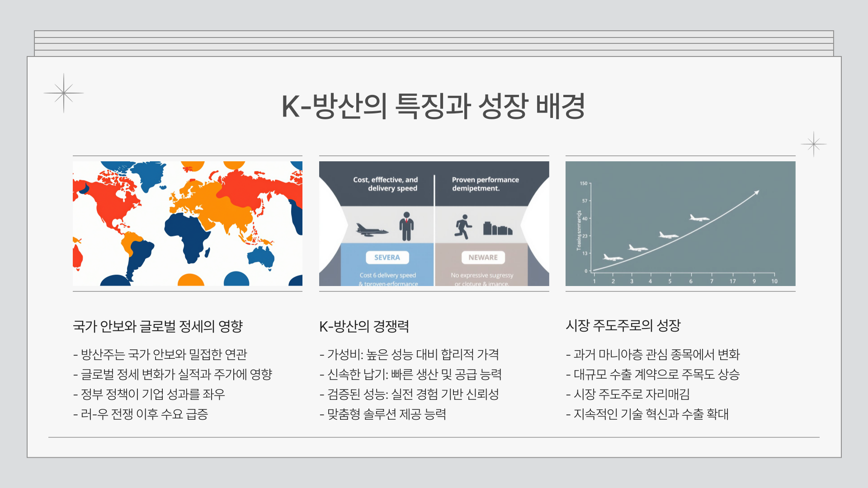Click the lowest airplane on the growth chart
The image size is (868, 488).
click(x=613, y=258)
